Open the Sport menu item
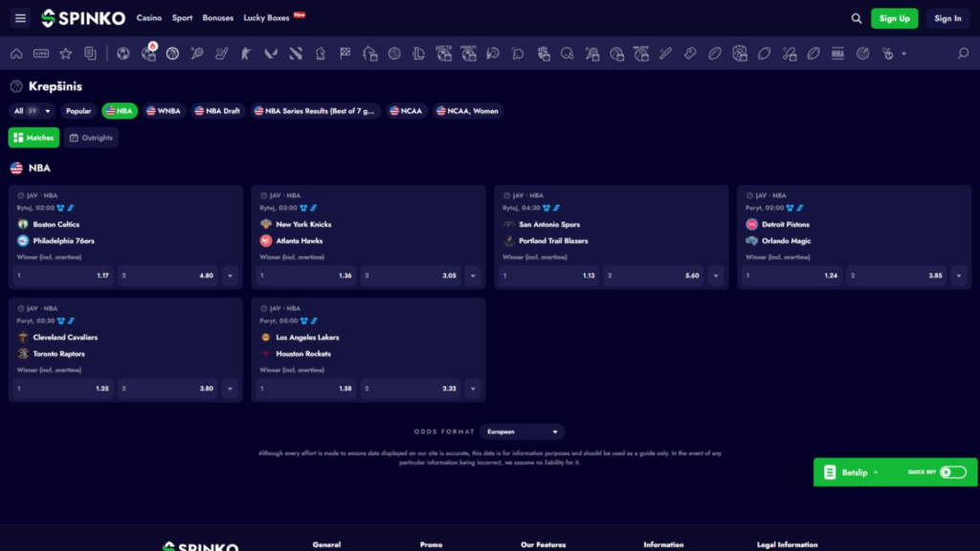Viewport: 980px width, 551px height. tap(183, 18)
